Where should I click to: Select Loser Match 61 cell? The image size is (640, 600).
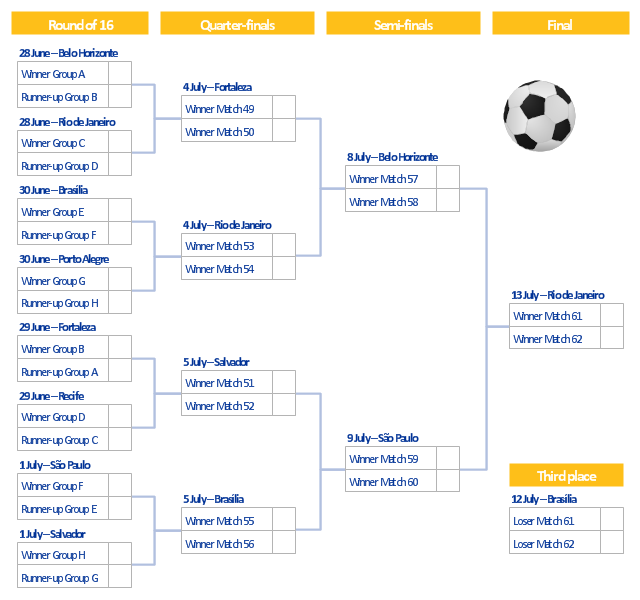pyautogui.click(x=555, y=519)
